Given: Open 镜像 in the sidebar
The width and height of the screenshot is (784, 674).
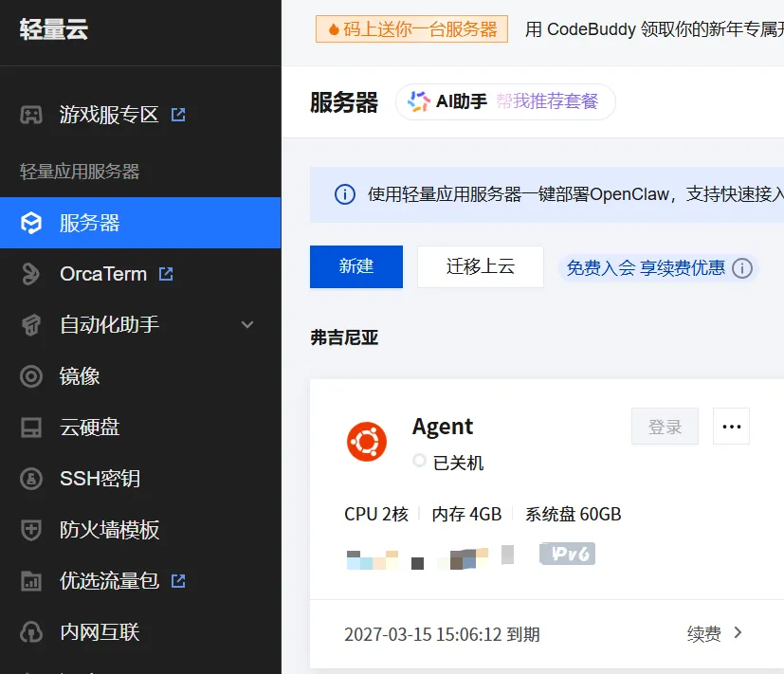Looking at the screenshot, I should click(x=80, y=376).
